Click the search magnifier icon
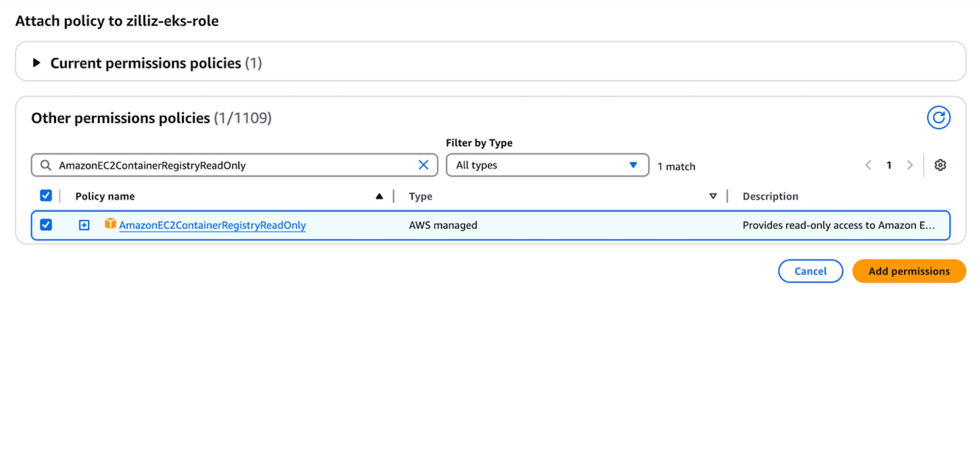The height and width of the screenshot is (459, 980). click(46, 165)
